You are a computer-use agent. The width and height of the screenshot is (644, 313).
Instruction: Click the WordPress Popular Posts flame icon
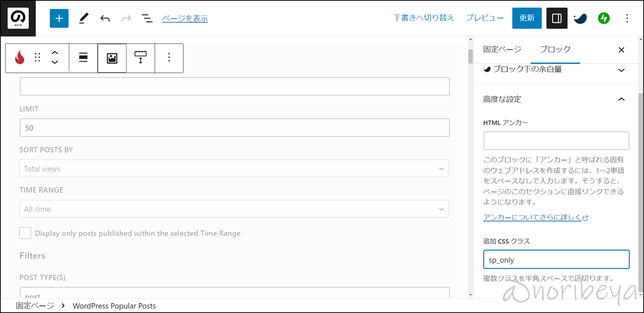pyautogui.click(x=20, y=58)
